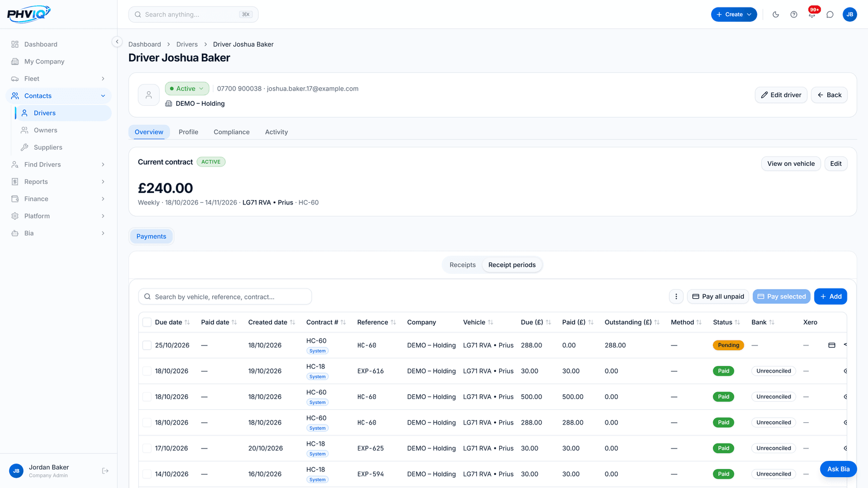Click the card pay icon in Pending row
This screenshot has height=488, width=868.
click(x=832, y=345)
